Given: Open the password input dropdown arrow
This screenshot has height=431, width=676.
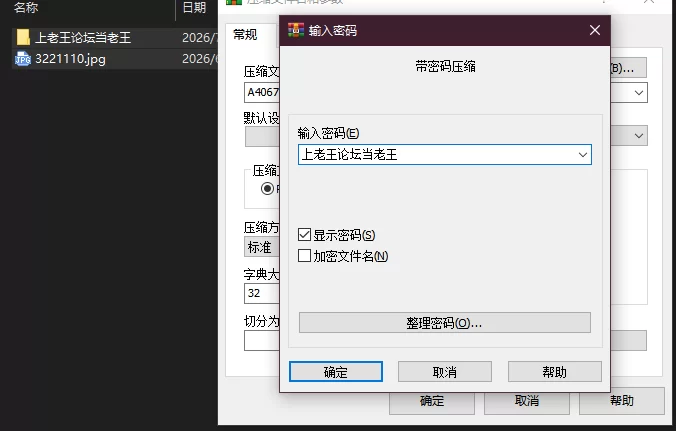Looking at the screenshot, I should (582, 155).
